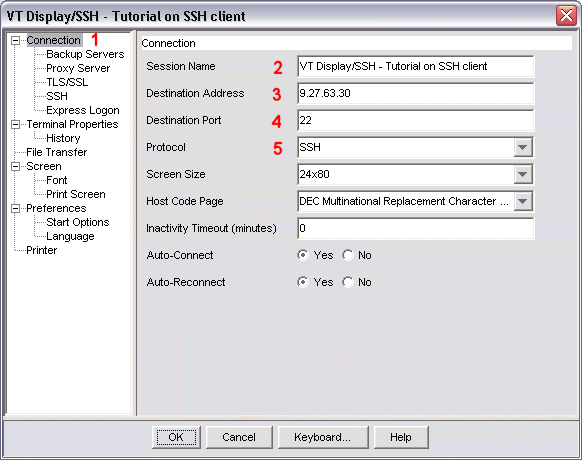Image resolution: width=582 pixels, height=460 pixels.
Task: Select Screen in the tree
Action: click(44, 166)
